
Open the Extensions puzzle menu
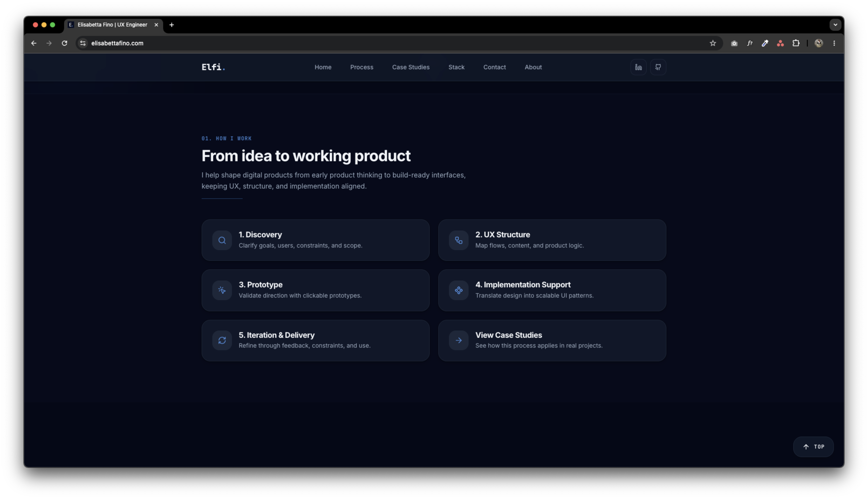(796, 43)
